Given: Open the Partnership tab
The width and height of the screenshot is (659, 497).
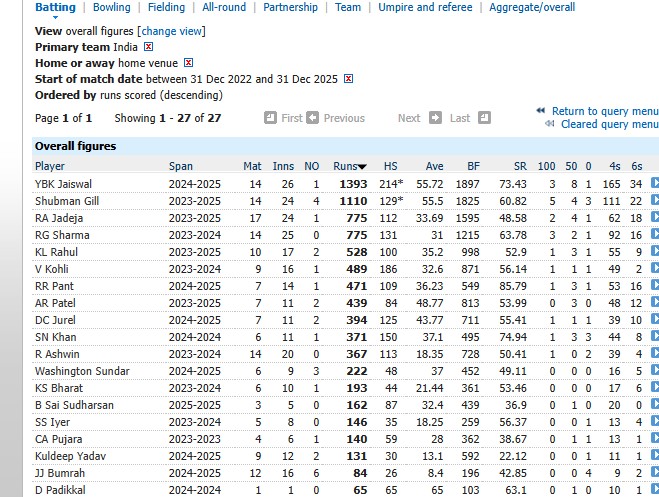Looking at the screenshot, I should [x=290, y=7].
